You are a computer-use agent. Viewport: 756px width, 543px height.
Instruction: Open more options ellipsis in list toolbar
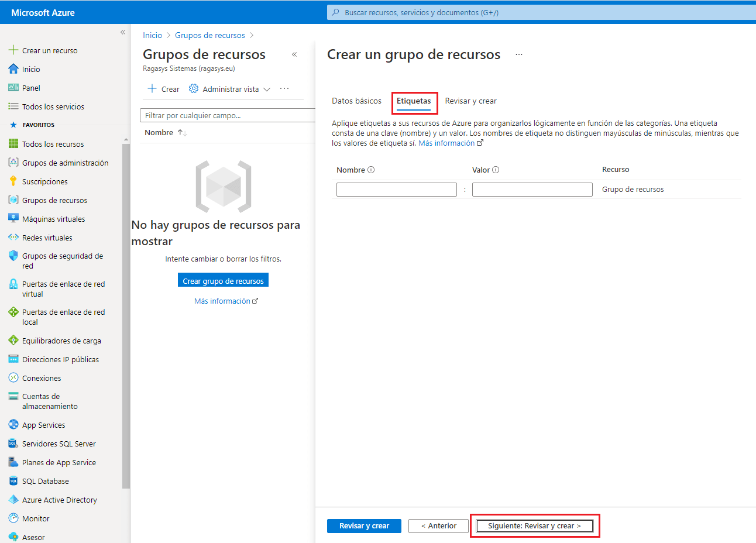(x=284, y=89)
